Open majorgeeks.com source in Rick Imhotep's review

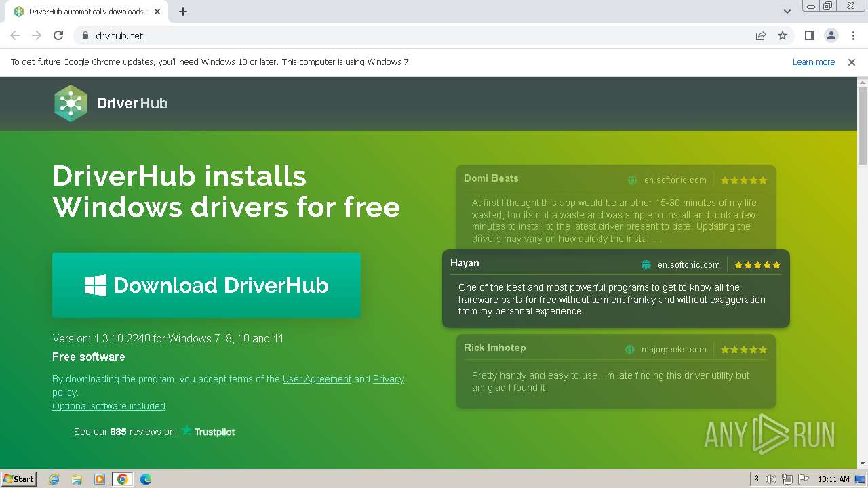[673, 350]
